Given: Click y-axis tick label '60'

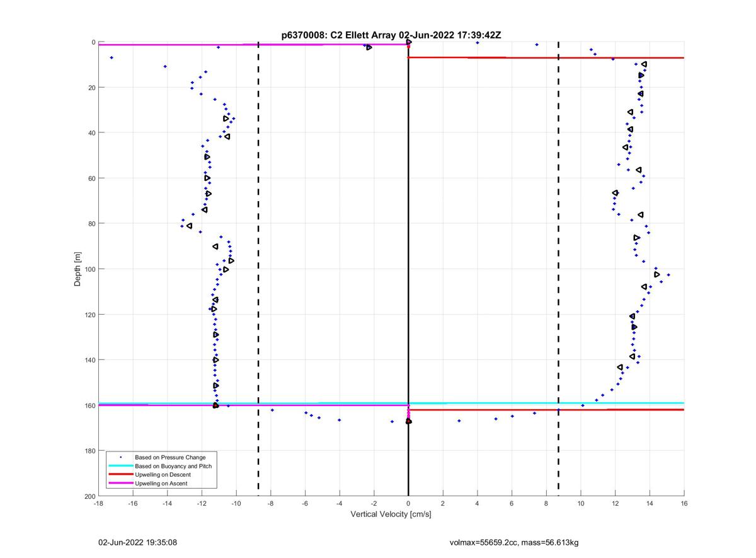Looking at the screenshot, I should 91,178.
